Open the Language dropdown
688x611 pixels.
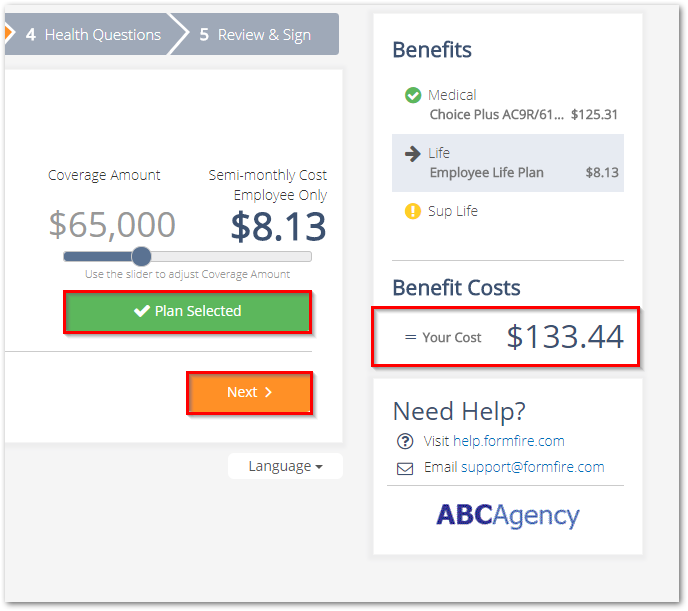click(x=285, y=466)
